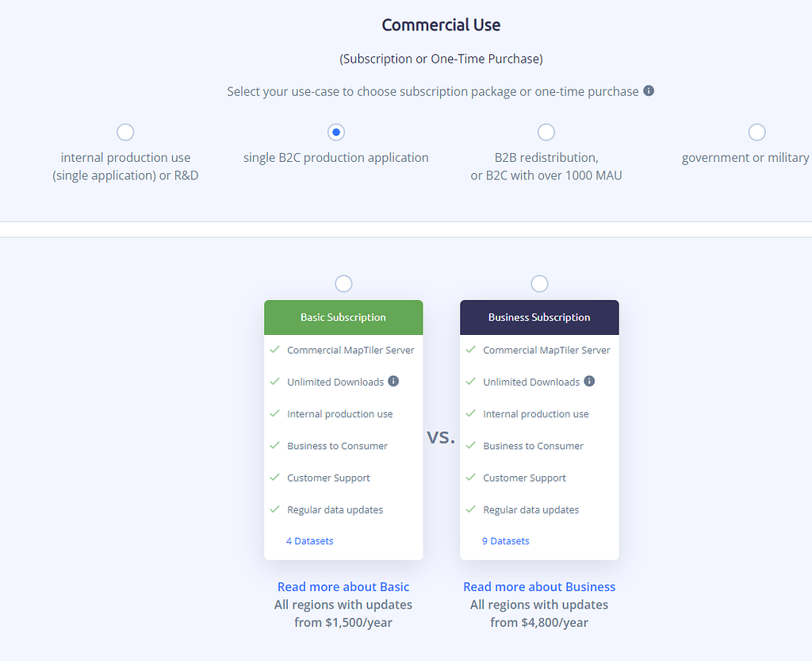The width and height of the screenshot is (812, 661).
Task: Open info tooltip beside Basic Unlimited Downloads
Action: 393,381
